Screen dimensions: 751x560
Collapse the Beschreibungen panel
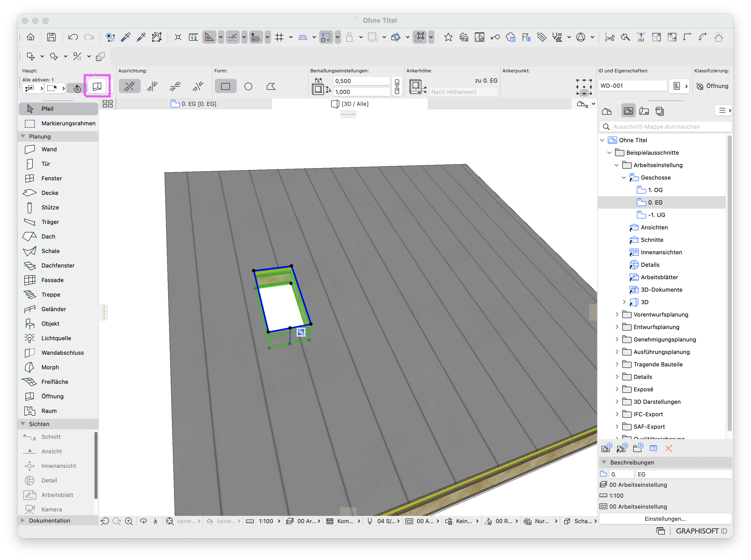[x=604, y=462]
